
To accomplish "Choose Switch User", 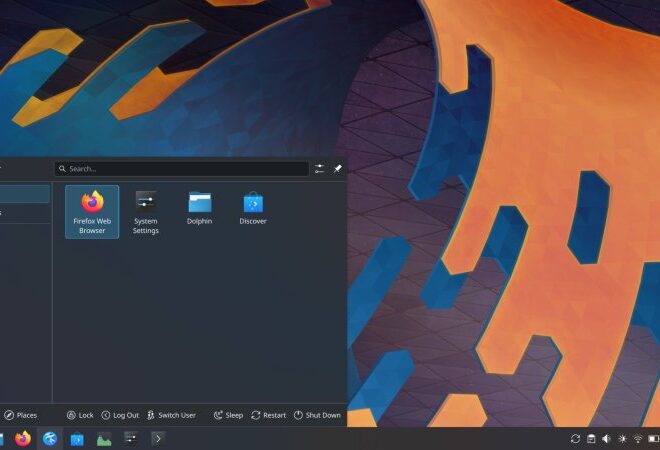I will click(x=171, y=415).
